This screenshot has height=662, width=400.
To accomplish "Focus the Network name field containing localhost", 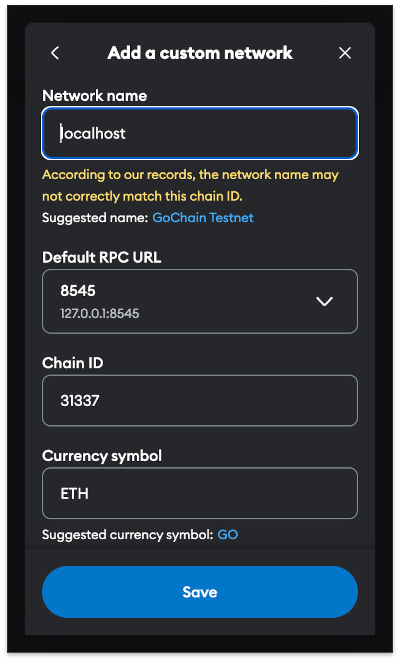I will click(200, 133).
